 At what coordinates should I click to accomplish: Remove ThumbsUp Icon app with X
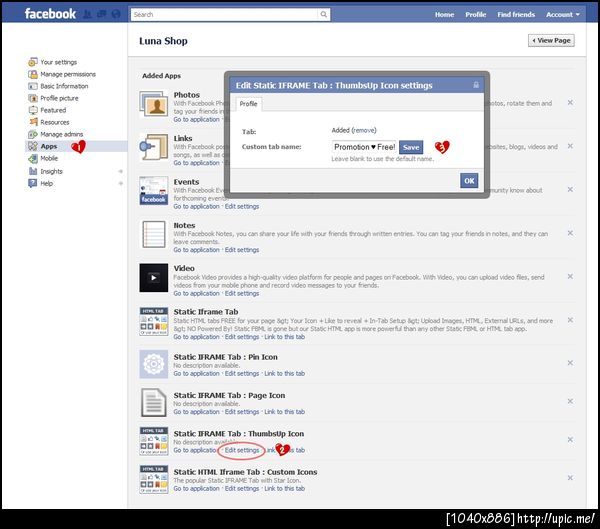click(x=570, y=439)
